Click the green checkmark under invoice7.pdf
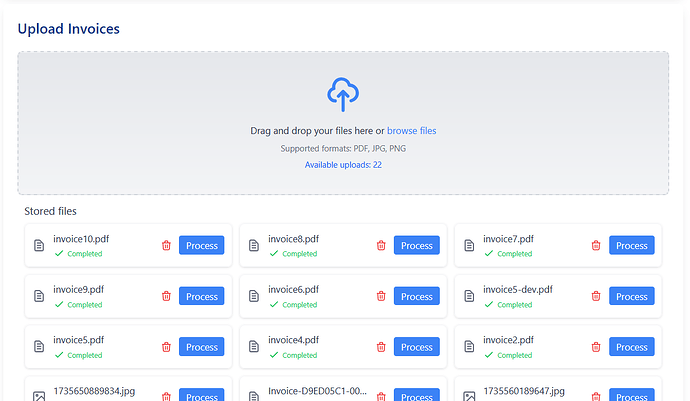This screenshot has width=690, height=401. click(489, 254)
